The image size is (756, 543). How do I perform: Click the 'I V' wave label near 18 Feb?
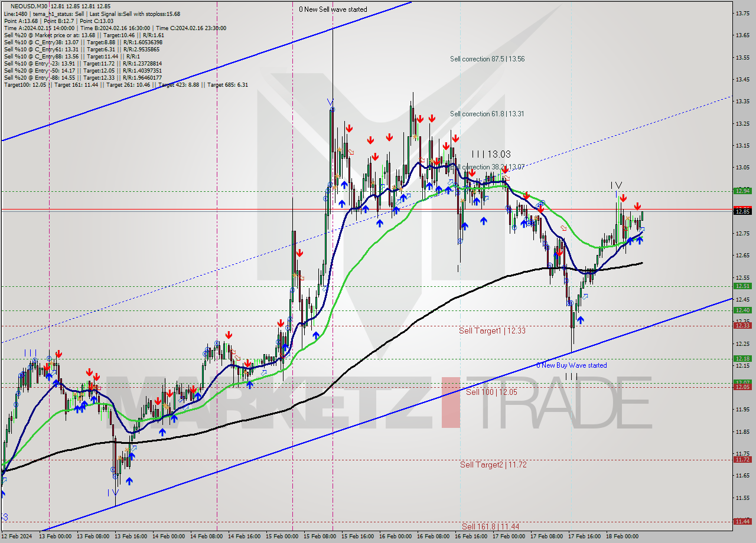[617, 185]
